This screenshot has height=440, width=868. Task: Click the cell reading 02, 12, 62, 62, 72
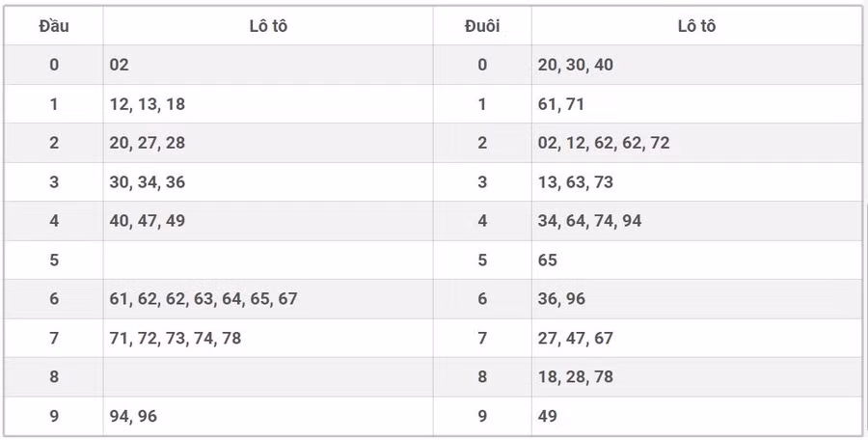point(604,143)
